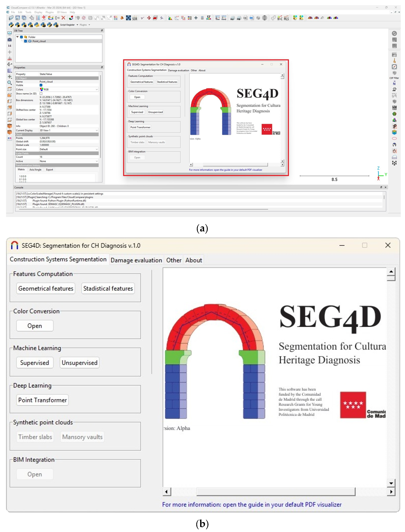The height and width of the screenshot is (532, 405).
Task: Click the CANUPO Classify toolbar icon
Action: coord(224,18)
